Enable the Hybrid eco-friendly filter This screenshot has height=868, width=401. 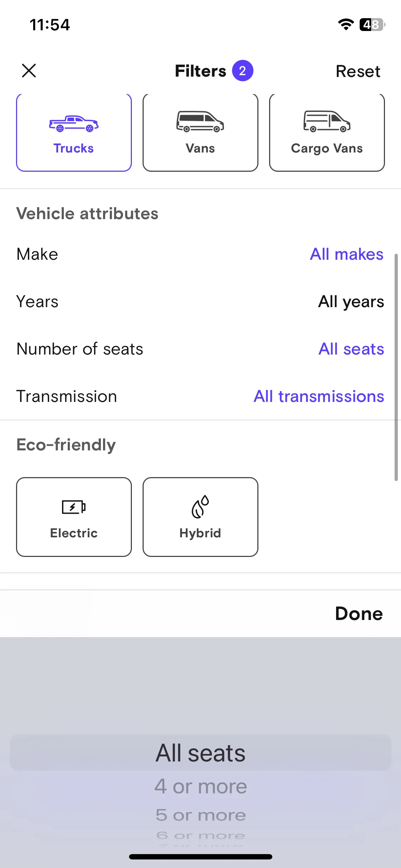[x=200, y=517]
